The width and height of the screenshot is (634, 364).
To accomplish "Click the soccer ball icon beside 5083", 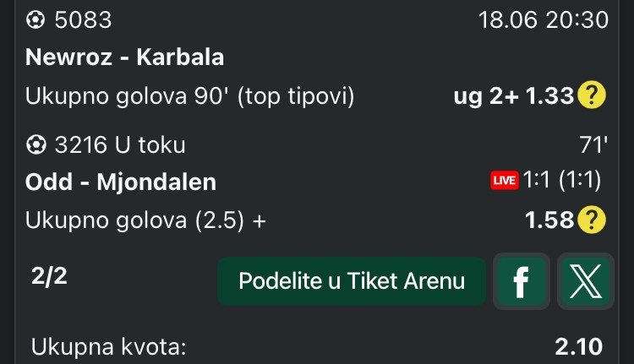I will click(x=36, y=19).
